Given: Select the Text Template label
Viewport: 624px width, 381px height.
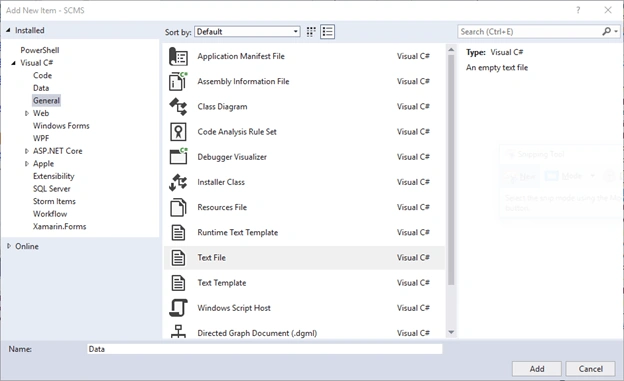Looking at the screenshot, I should click(222, 283).
